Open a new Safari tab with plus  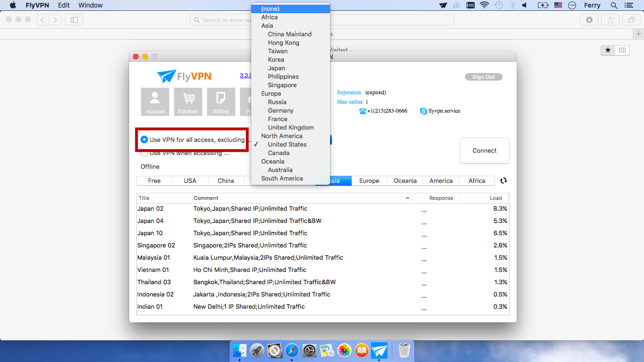pyautogui.click(x=638, y=34)
